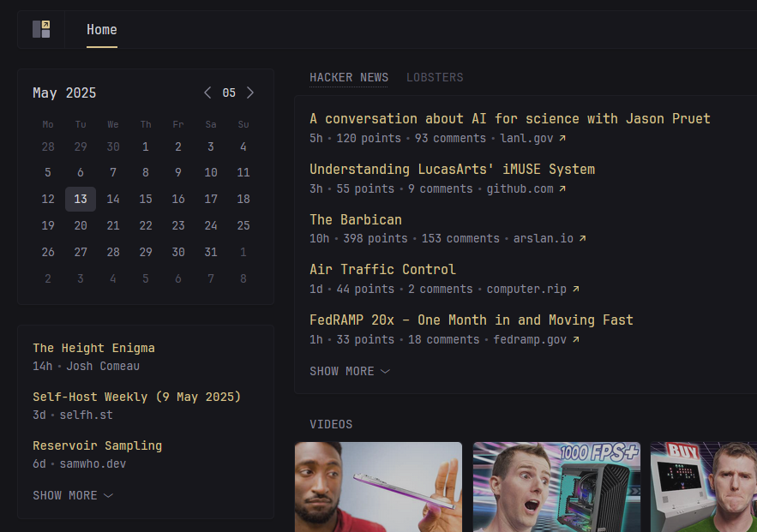The width and height of the screenshot is (757, 532).
Task: Click the Glance logo icon
Action: (x=41, y=29)
